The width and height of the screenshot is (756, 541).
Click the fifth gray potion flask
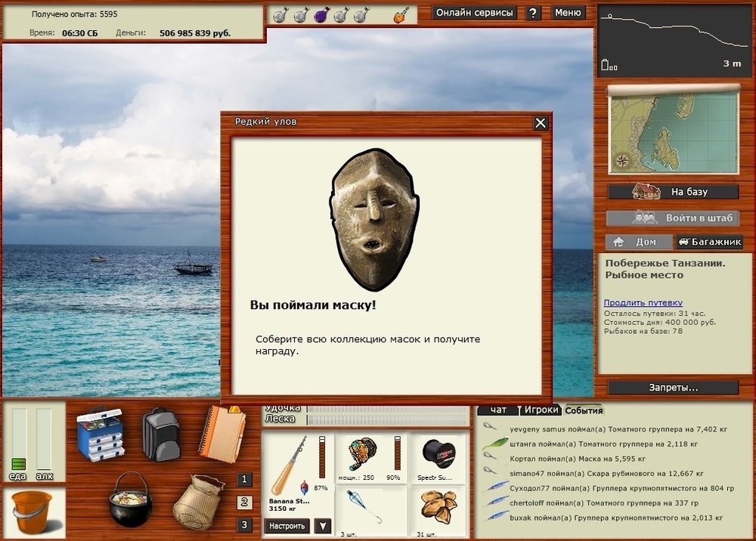361,14
